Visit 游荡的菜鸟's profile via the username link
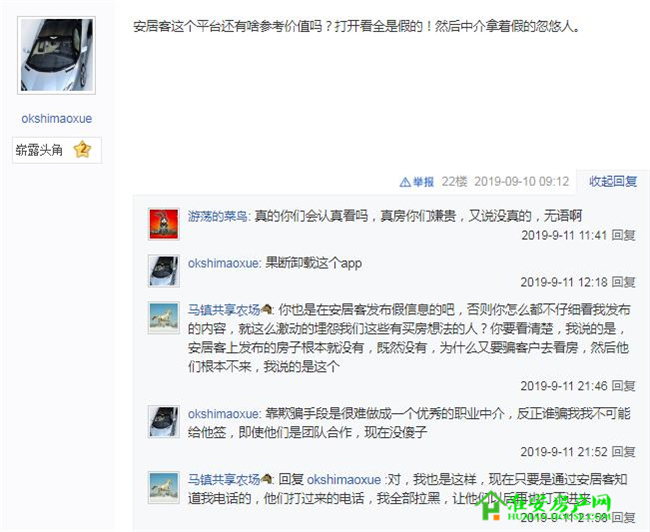 218,216
